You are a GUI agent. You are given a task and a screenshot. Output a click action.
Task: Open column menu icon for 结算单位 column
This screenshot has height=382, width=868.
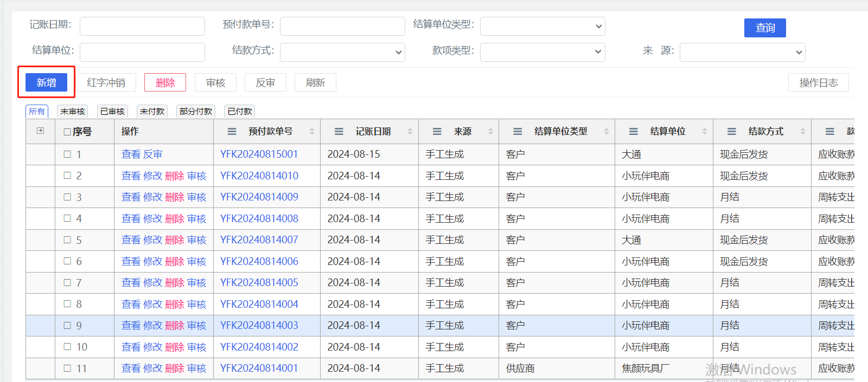(x=633, y=132)
